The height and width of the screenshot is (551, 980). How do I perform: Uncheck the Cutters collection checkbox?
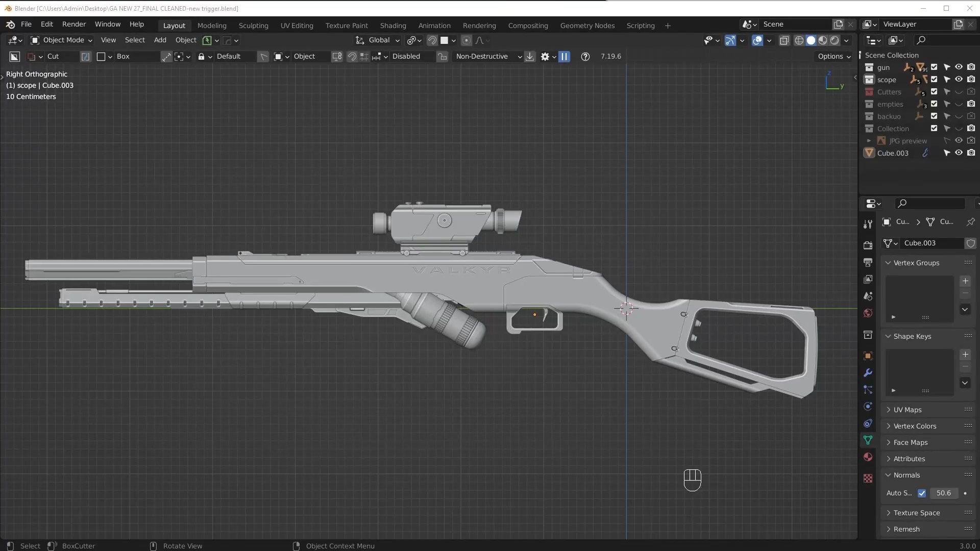(x=934, y=92)
